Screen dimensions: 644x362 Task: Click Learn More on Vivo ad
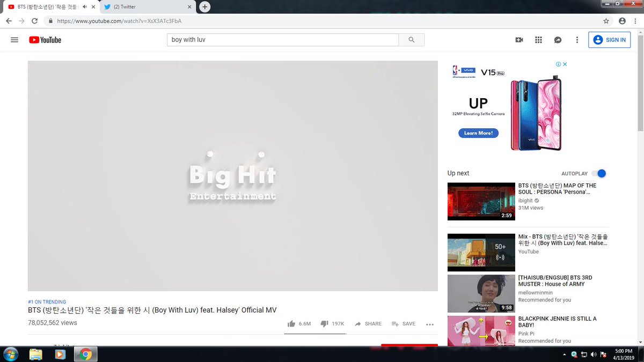click(x=478, y=133)
